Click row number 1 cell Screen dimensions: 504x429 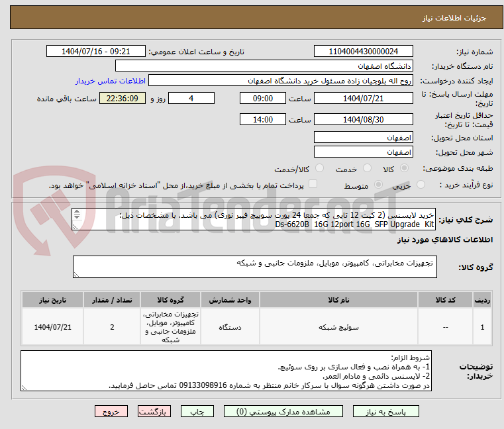pyautogui.click(x=482, y=327)
